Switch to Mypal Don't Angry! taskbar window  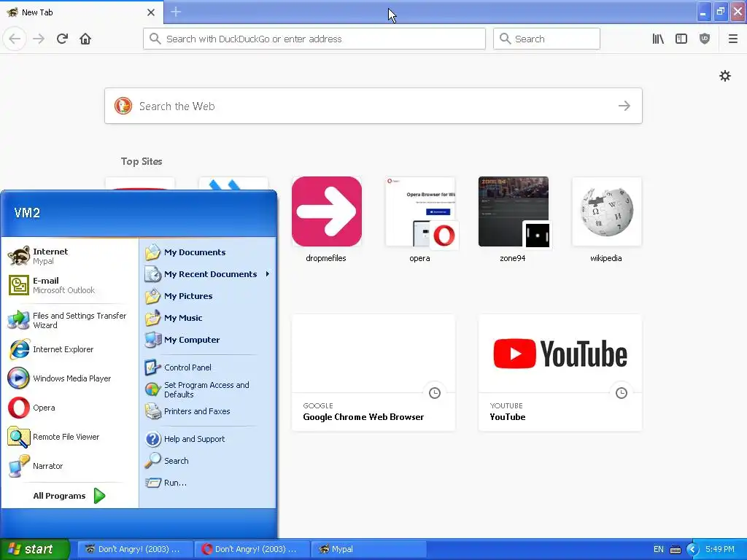coord(135,549)
